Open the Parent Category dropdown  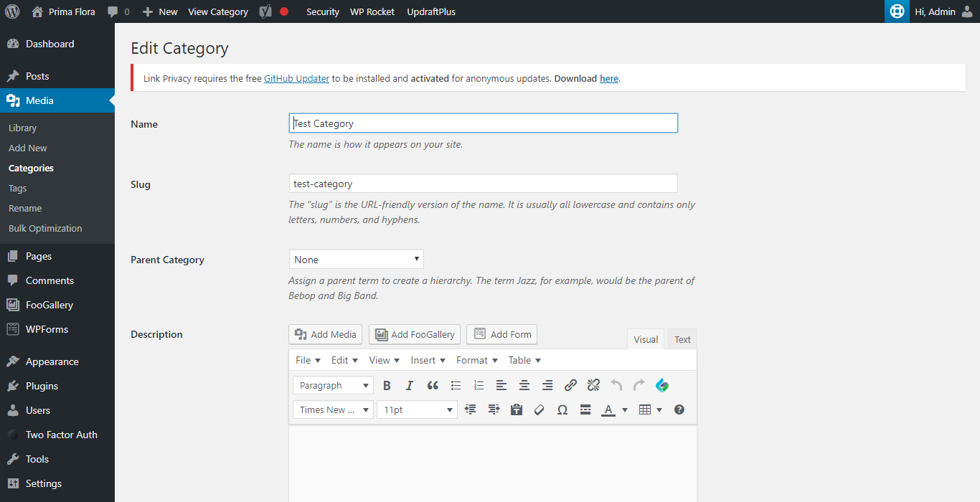[x=357, y=260]
